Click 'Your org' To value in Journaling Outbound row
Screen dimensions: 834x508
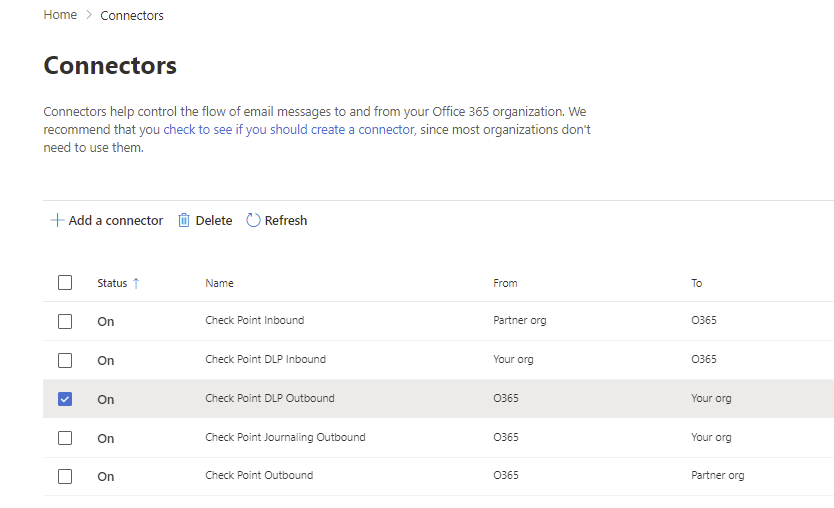click(711, 437)
